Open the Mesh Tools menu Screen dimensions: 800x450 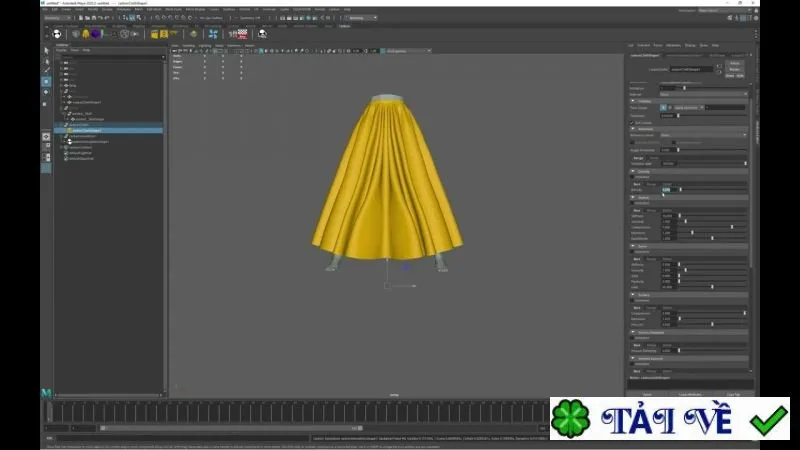coord(173,9)
